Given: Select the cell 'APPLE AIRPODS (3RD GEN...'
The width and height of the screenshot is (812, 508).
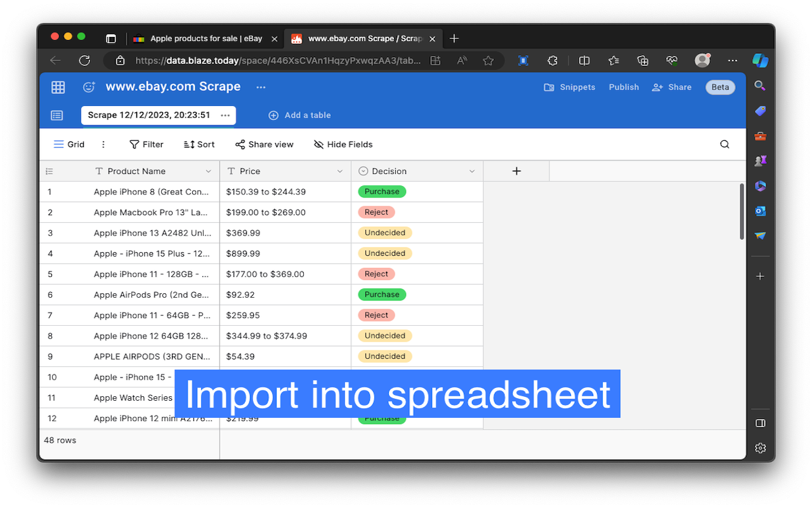Looking at the screenshot, I should click(x=152, y=356).
